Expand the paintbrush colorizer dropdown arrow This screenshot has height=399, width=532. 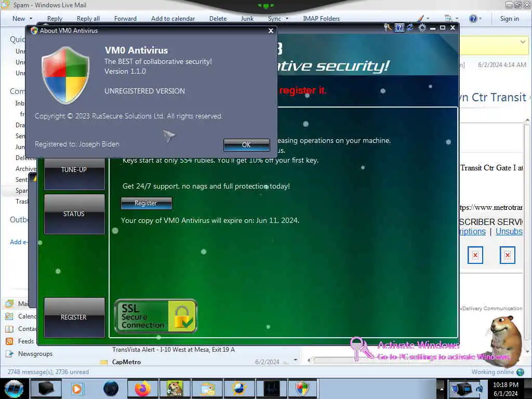tap(428, 19)
